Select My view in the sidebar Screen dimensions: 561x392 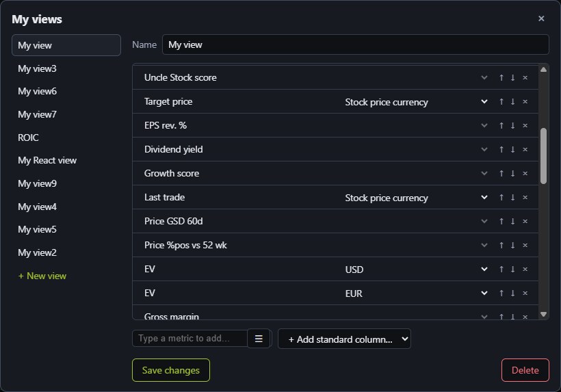pos(66,45)
